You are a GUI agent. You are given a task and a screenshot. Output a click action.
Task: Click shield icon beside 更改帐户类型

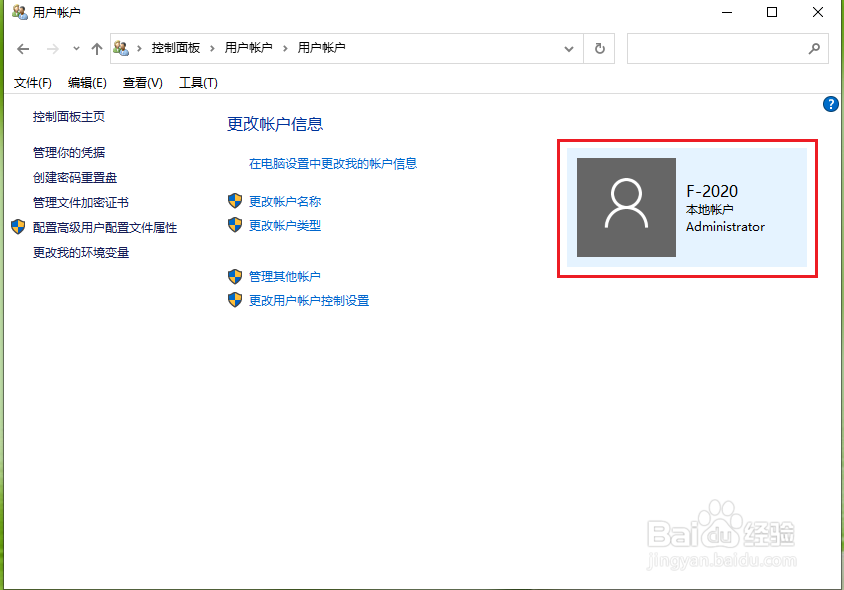tap(235, 225)
